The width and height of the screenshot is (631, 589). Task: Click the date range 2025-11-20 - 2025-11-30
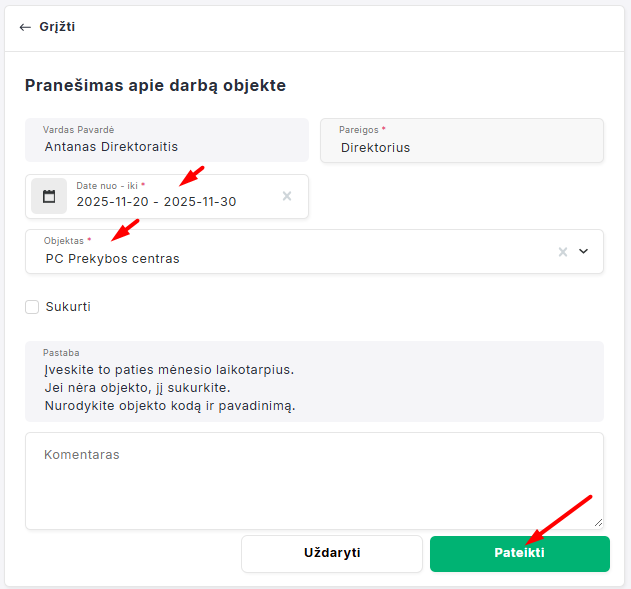click(156, 202)
